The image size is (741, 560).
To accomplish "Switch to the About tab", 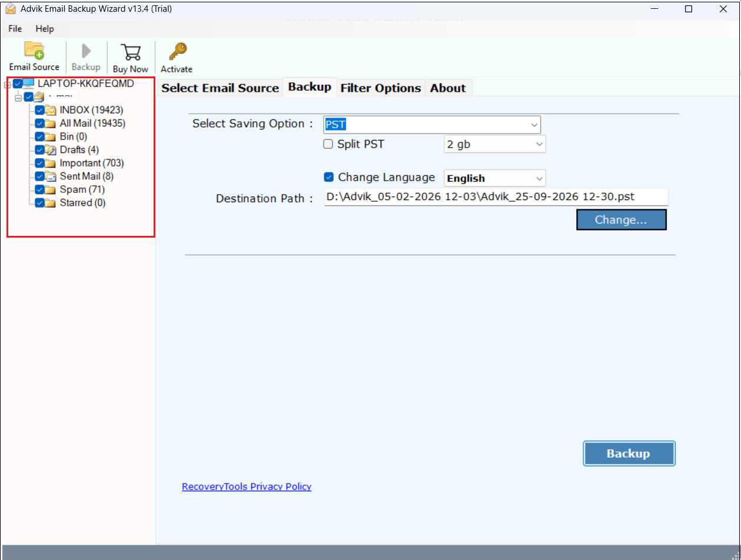I will tap(448, 88).
